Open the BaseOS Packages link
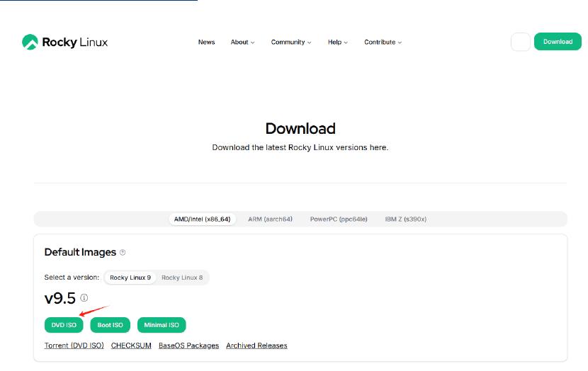 [x=188, y=346]
